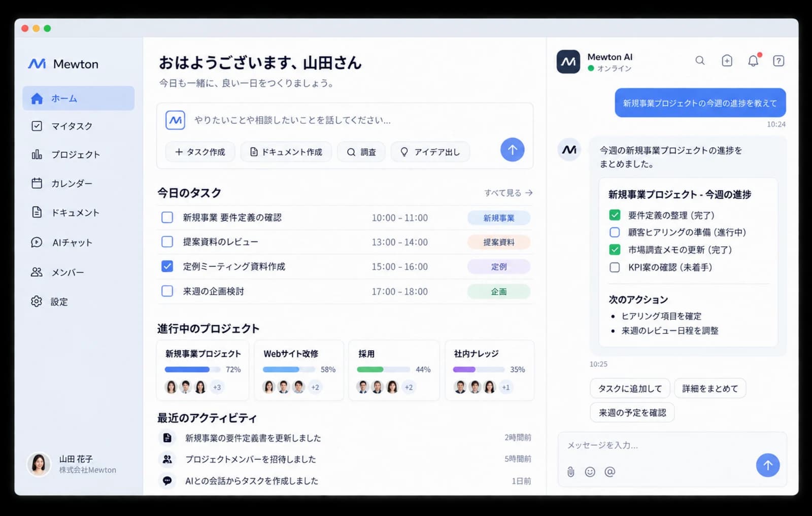Viewport: 812px width, 516px height.
Task: Check the 提案資料のレビュー task checkbox
Action: pos(167,242)
